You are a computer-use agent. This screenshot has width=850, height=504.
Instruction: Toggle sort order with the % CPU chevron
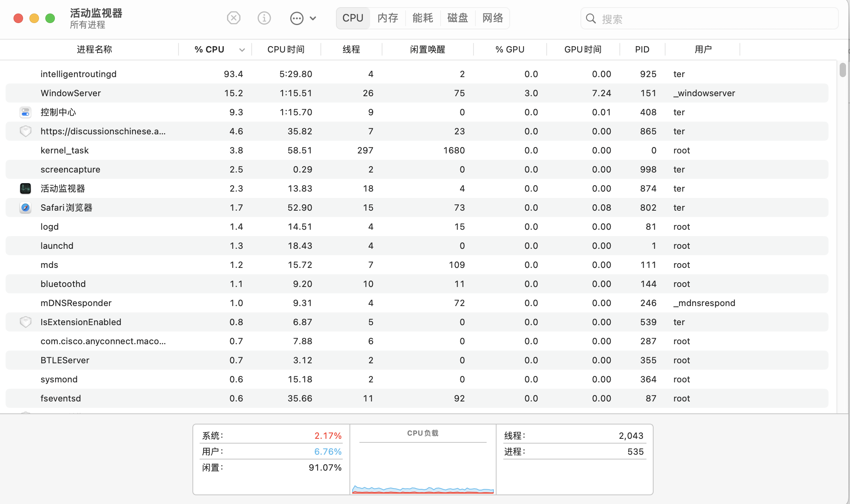(242, 50)
